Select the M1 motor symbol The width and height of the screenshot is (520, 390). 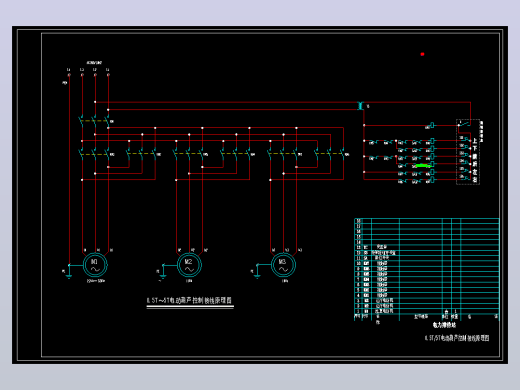95,265
